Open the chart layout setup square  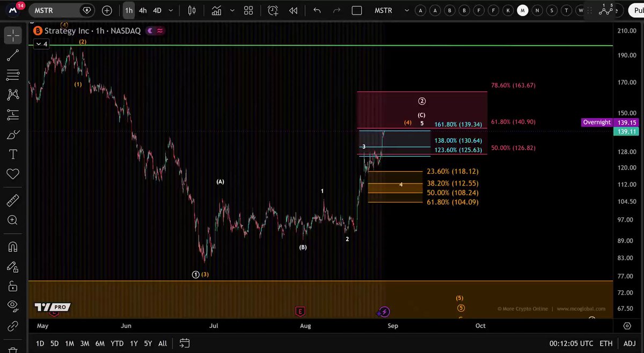click(x=357, y=10)
